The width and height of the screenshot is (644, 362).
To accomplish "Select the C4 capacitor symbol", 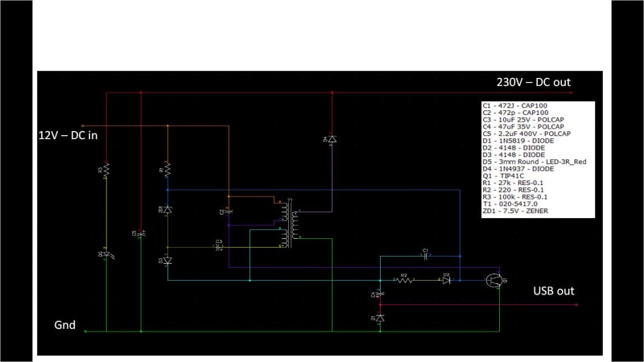I will pyautogui.click(x=380, y=294).
